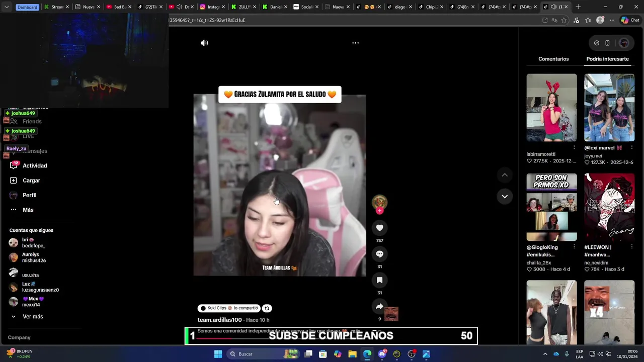This screenshot has width=644, height=362.
Task: Show hidden system tray icons
Action: [545, 354]
